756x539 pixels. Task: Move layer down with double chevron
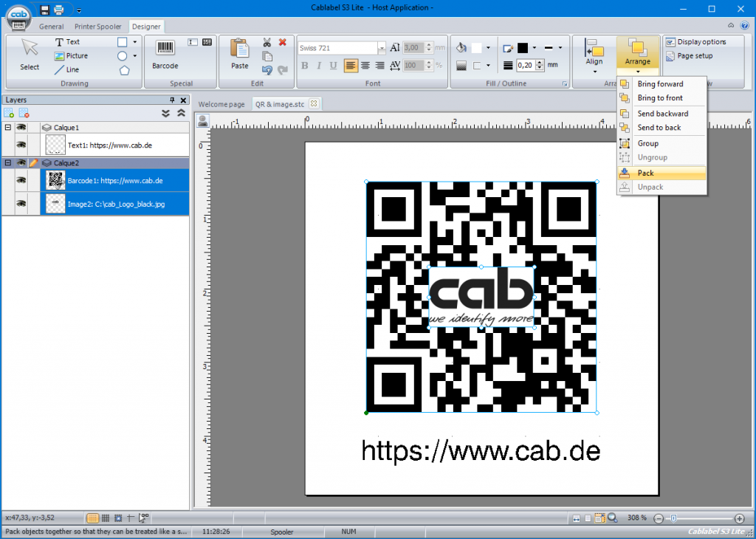166,113
